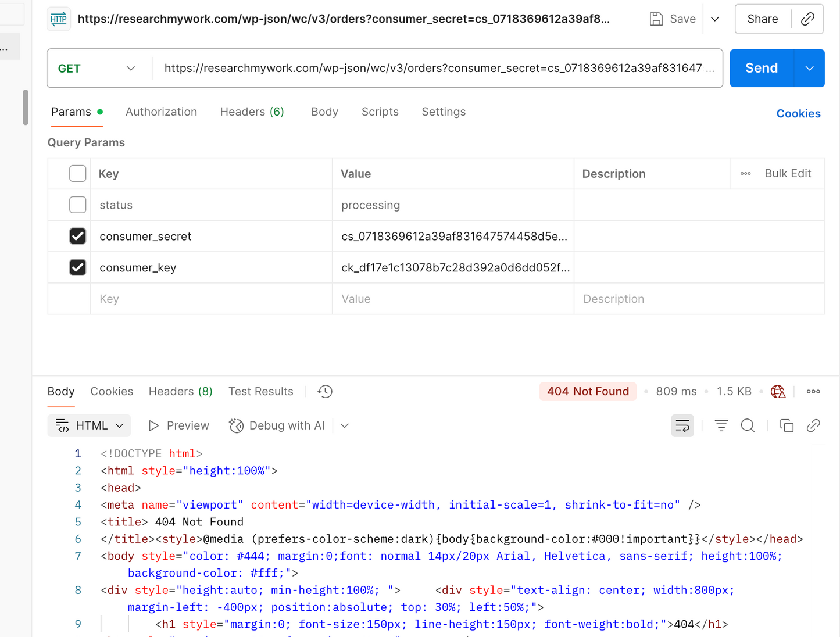840x637 pixels.
Task: Click the filter response icon
Action: (x=721, y=425)
